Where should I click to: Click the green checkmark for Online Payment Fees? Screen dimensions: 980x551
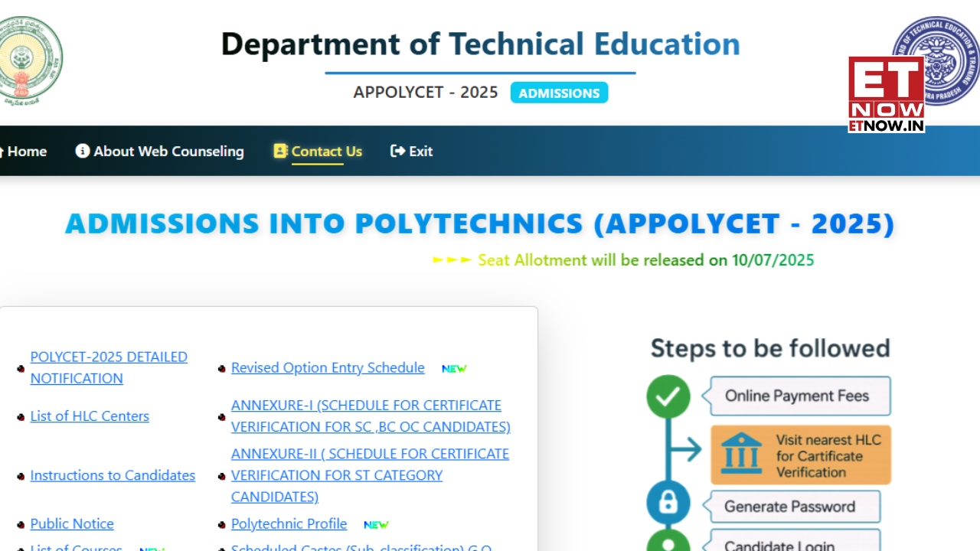[x=668, y=396]
